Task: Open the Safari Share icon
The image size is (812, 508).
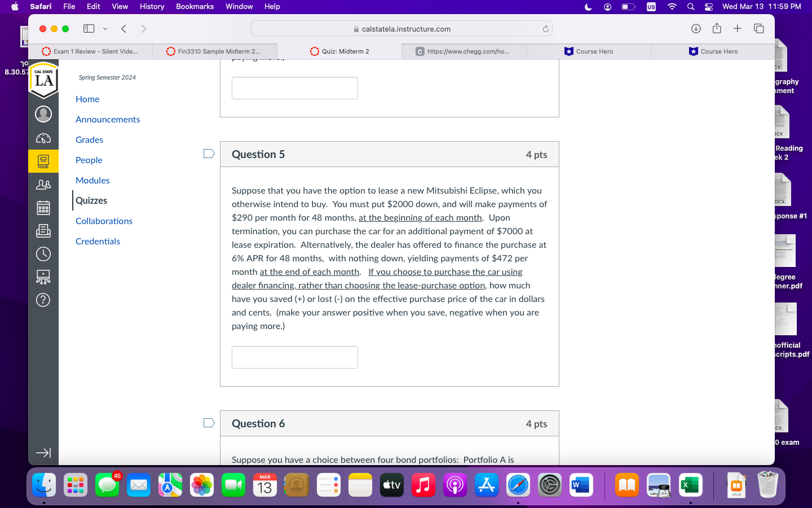Action: (717, 28)
